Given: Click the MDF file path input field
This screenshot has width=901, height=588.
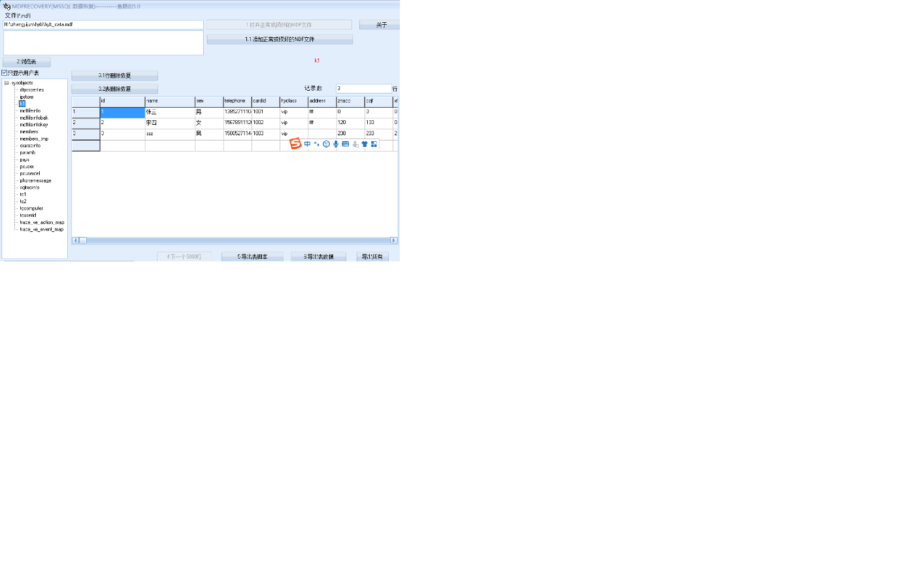Looking at the screenshot, I should tap(103, 24).
